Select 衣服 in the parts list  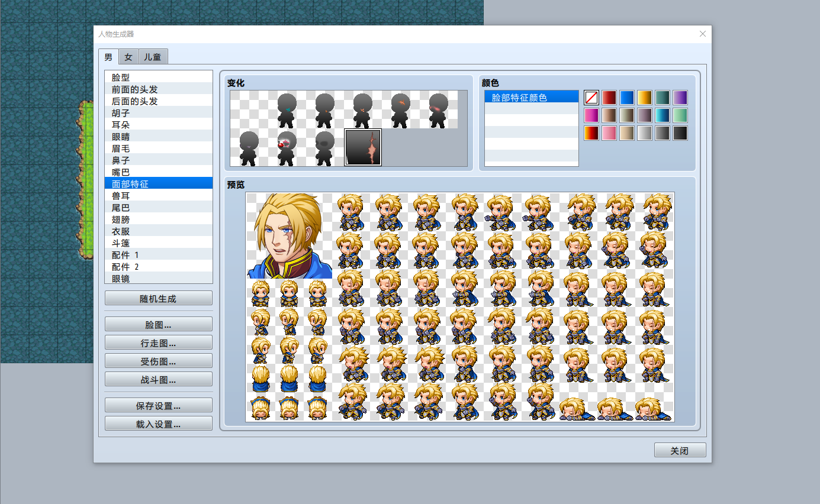pos(159,231)
